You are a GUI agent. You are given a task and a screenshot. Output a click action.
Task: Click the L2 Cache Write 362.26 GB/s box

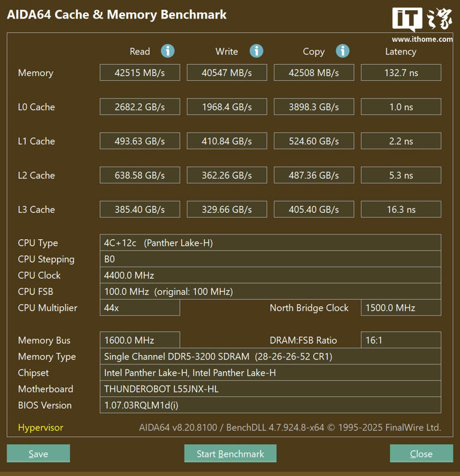pyautogui.click(x=226, y=175)
